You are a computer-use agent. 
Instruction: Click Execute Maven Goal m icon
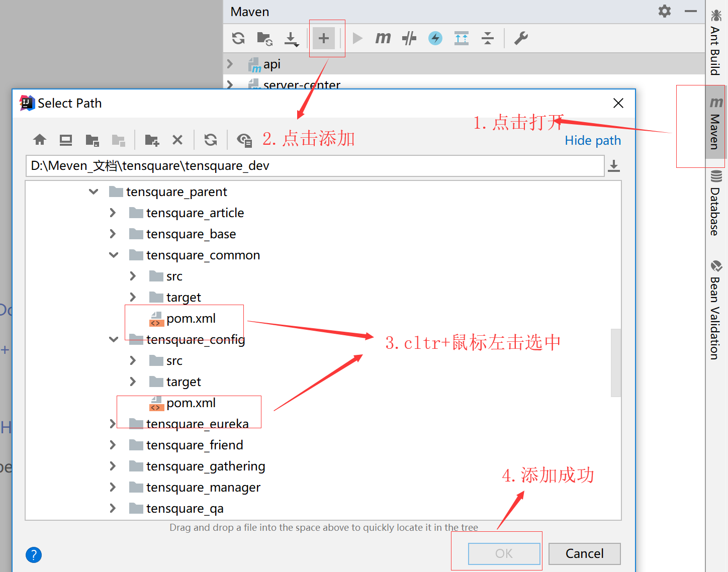(383, 38)
